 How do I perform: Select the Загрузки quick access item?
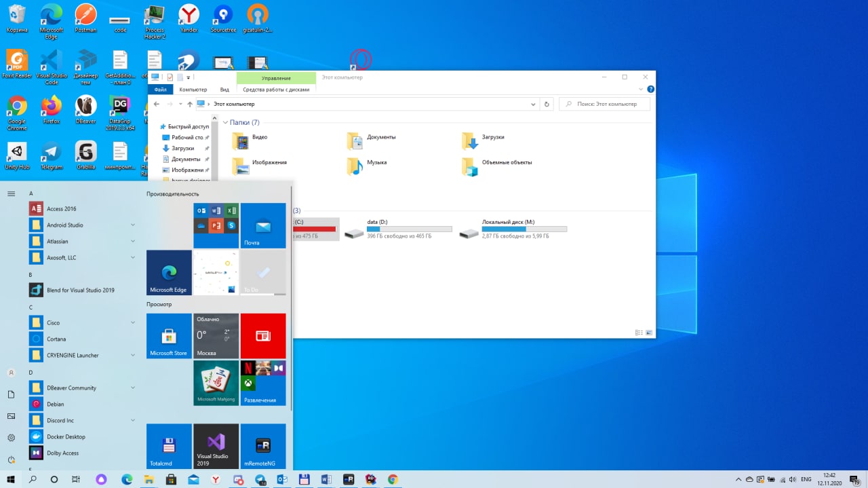coord(182,148)
